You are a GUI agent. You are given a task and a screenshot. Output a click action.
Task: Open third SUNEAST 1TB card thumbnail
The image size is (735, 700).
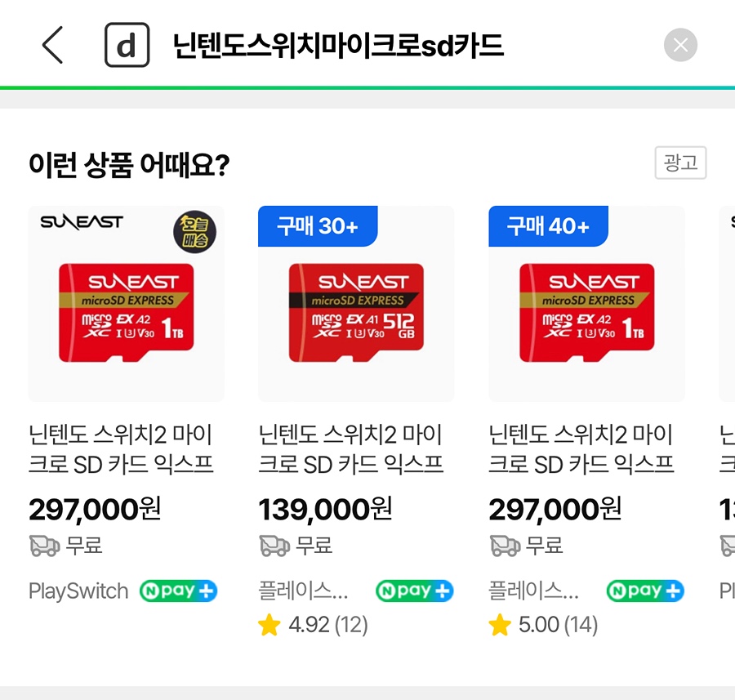tap(586, 303)
